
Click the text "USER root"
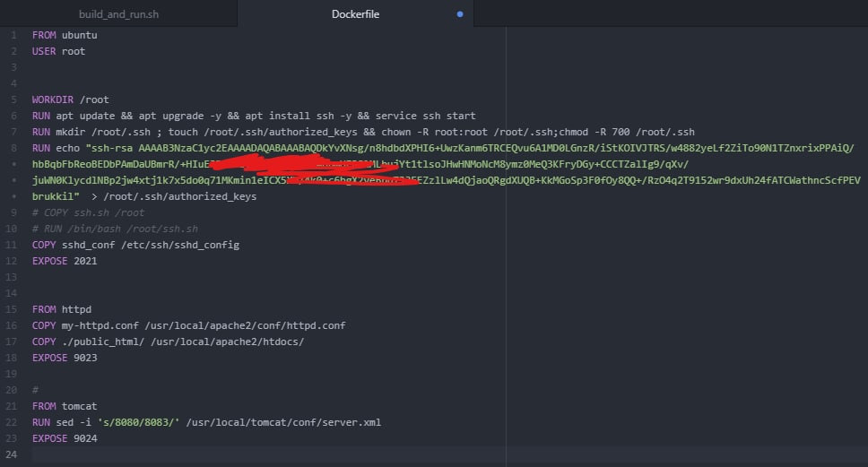pyautogui.click(x=58, y=51)
